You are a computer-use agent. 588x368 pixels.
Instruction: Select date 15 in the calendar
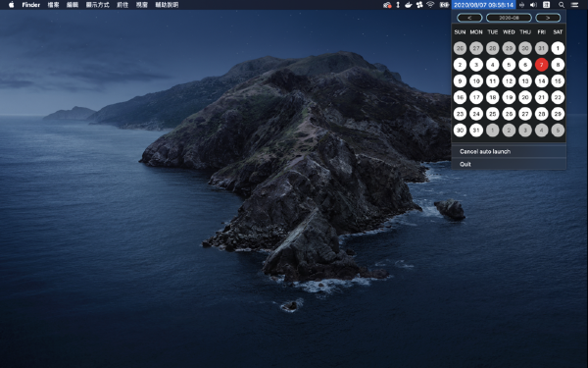point(558,80)
